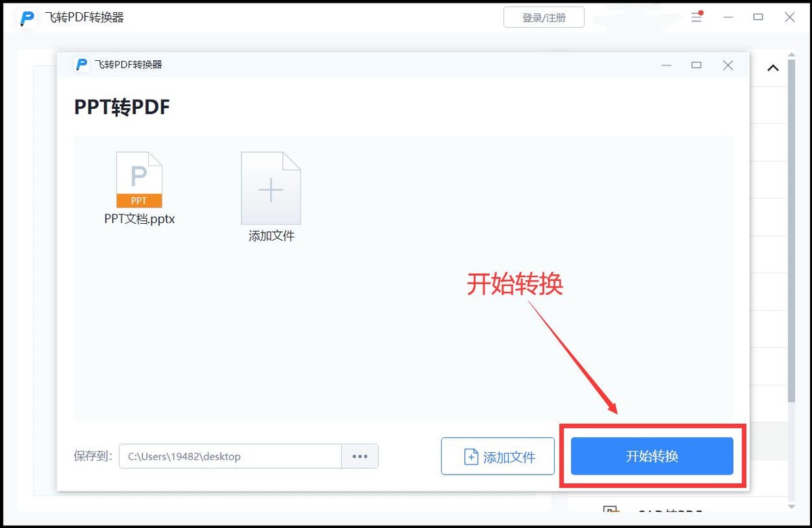Image resolution: width=812 pixels, height=528 pixels.
Task: Click the file-add icon inside the 添加文件 button
Action: pos(471,456)
